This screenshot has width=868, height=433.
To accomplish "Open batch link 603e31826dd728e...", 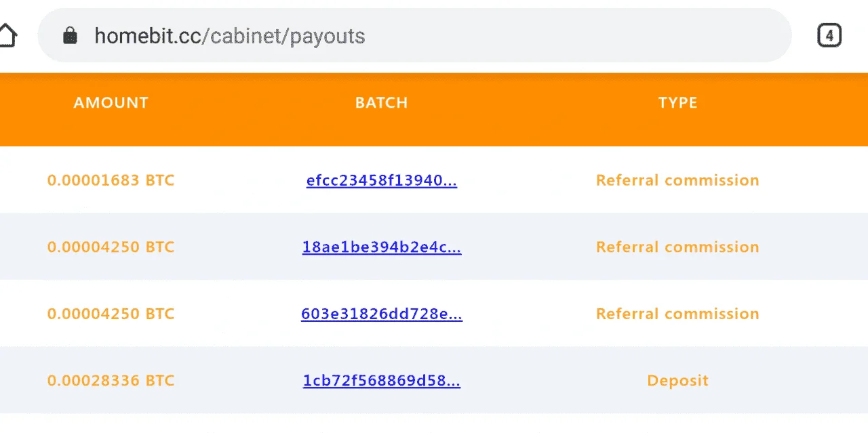I will (382, 314).
